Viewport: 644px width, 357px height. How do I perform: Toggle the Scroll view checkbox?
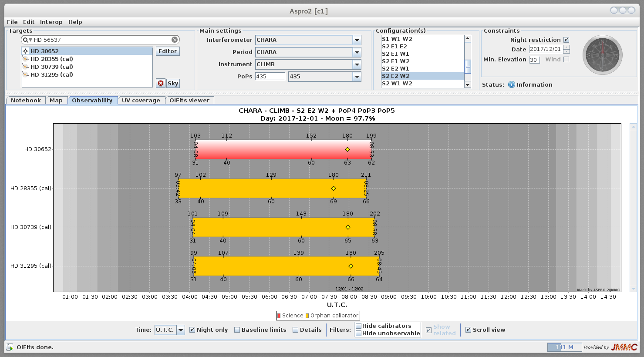[x=468, y=330]
